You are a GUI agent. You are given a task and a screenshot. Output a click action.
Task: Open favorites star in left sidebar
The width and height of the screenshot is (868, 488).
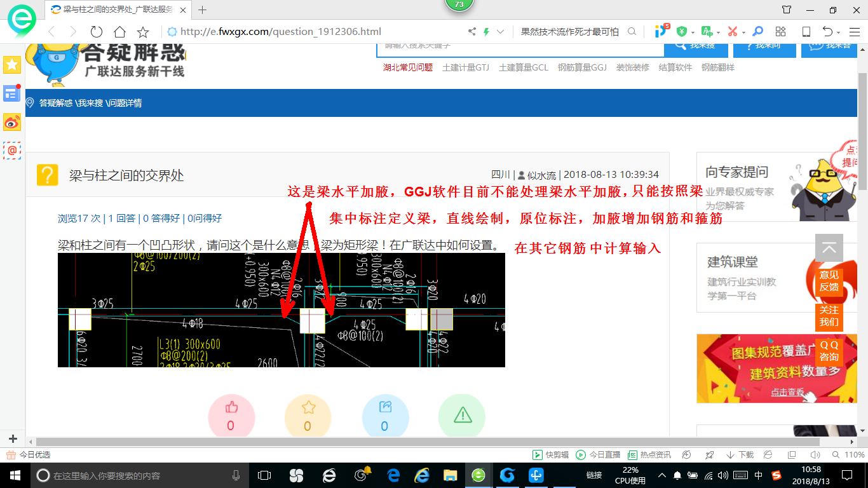pos(12,64)
